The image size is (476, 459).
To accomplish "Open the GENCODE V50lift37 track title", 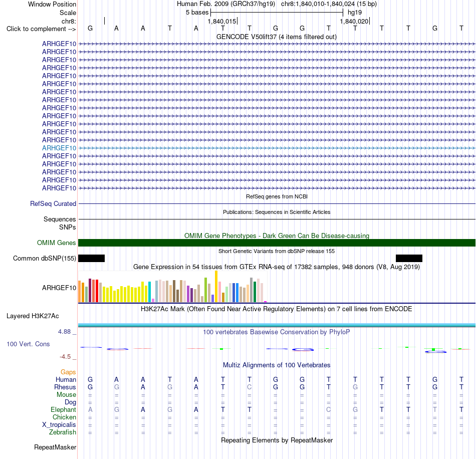I will [276, 37].
